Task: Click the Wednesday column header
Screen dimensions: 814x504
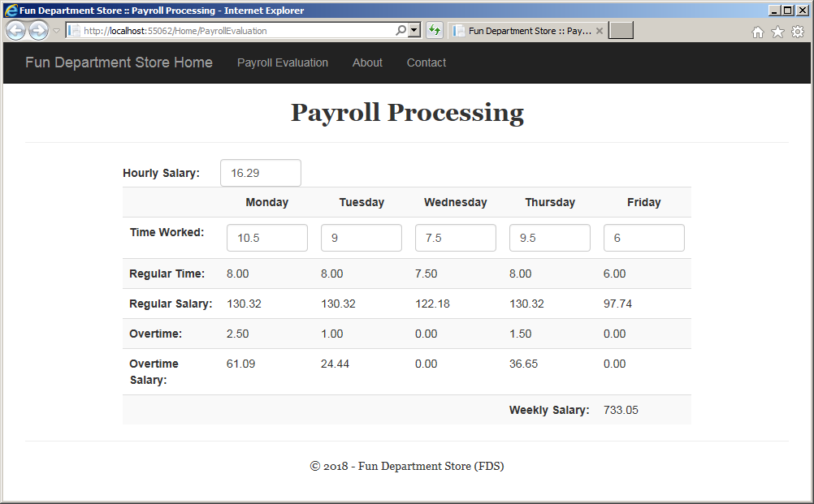Action: click(x=455, y=202)
